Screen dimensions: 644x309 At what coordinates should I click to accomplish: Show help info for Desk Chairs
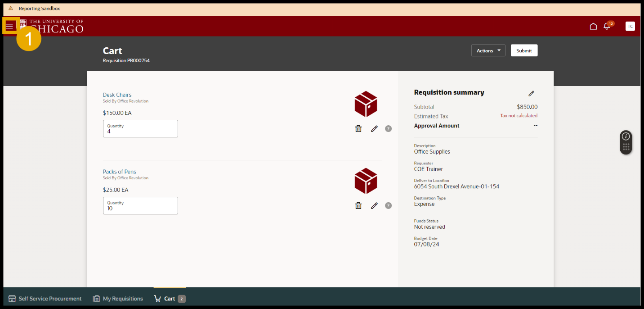coord(389,129)
